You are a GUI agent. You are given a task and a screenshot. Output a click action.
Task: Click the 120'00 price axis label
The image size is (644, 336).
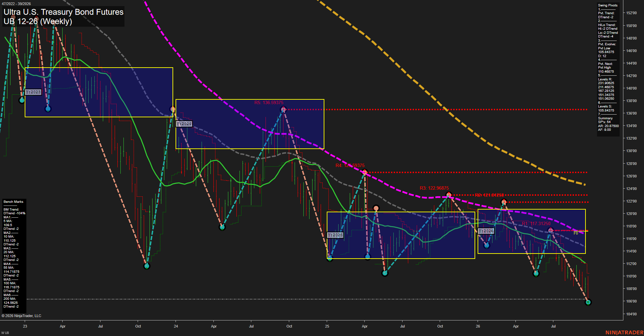[631, 214]
